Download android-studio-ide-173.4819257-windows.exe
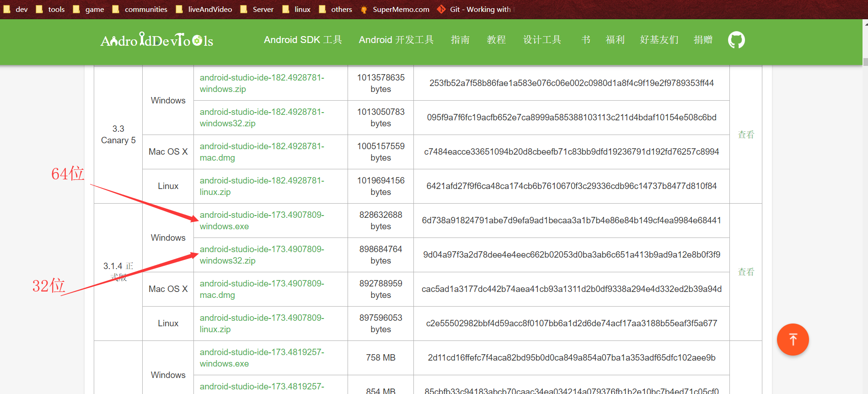 (x=262, y=358)
